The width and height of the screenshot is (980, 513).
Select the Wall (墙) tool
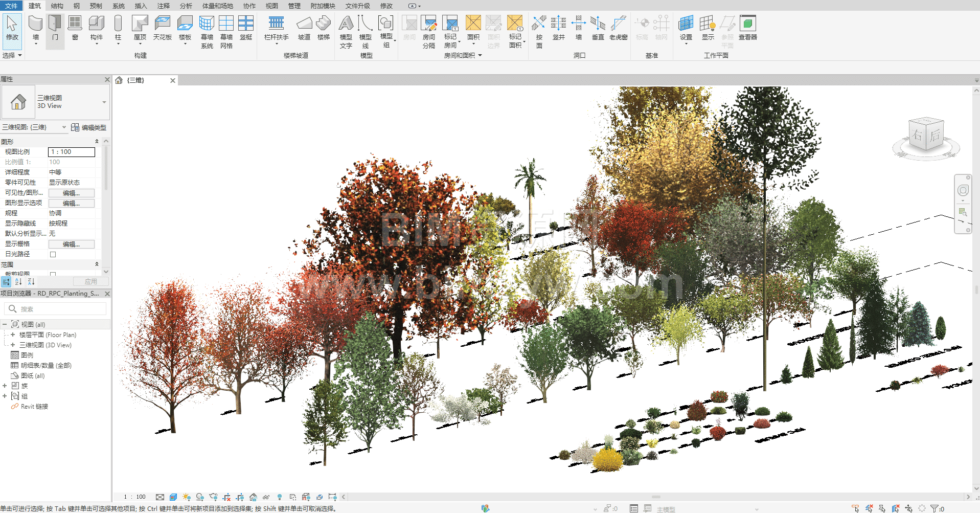35,30
